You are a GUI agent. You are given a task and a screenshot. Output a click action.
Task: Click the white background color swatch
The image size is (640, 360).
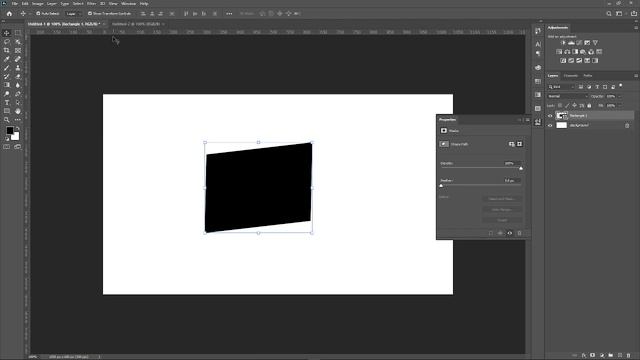click(16, 137)
